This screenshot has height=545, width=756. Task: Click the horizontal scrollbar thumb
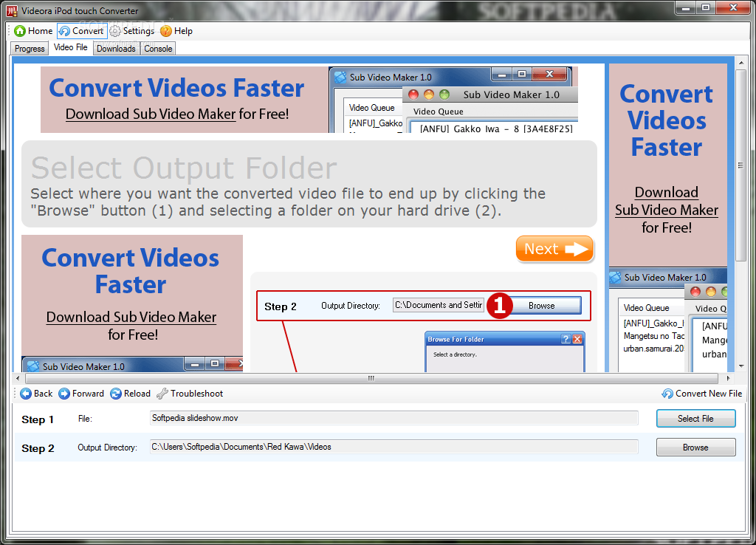coord(371,378)
